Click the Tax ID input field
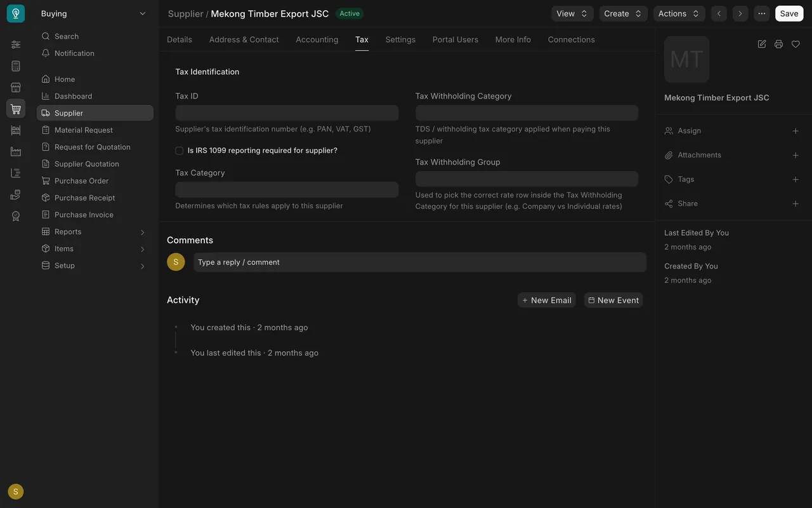 pos(287,113)
